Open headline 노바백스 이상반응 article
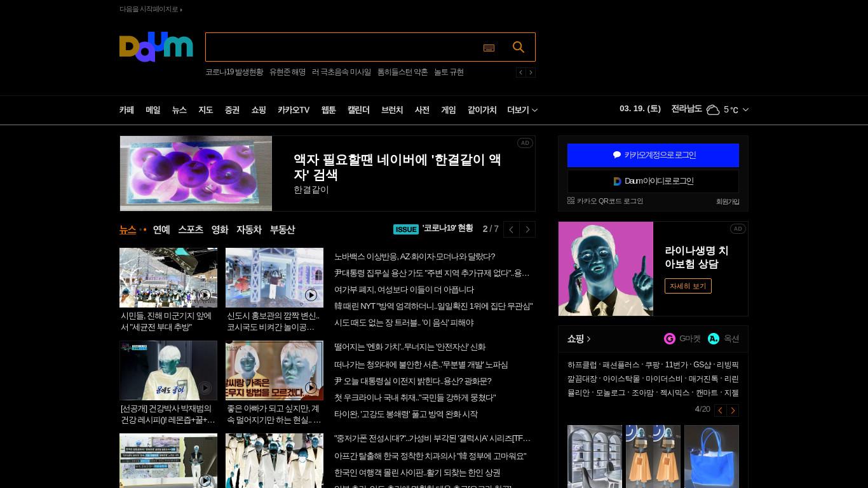868x488 pixels. click(414, 257)
